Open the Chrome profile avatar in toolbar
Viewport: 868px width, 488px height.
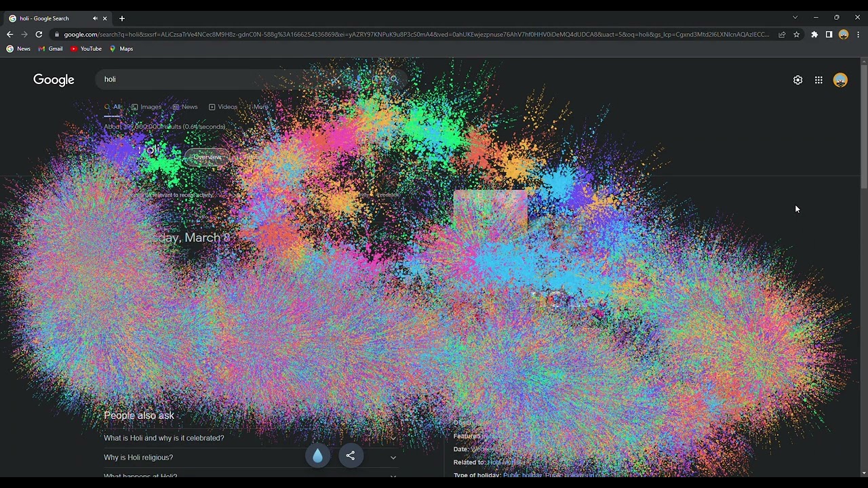pos(844,35)
